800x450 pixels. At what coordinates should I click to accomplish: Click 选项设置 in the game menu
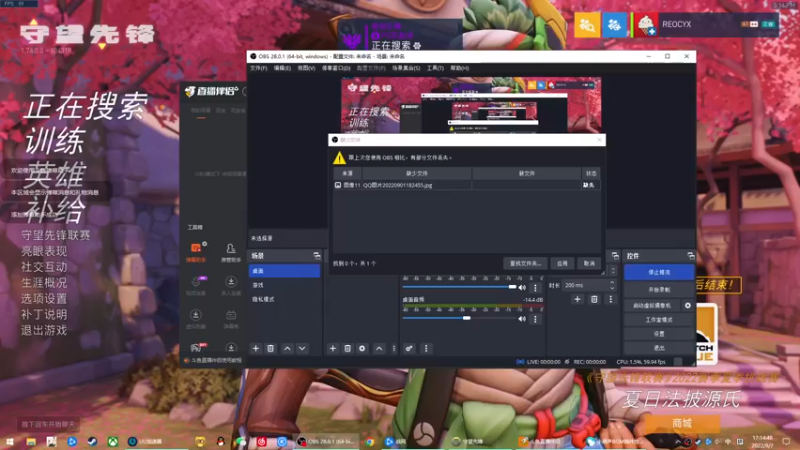[44, 298]
